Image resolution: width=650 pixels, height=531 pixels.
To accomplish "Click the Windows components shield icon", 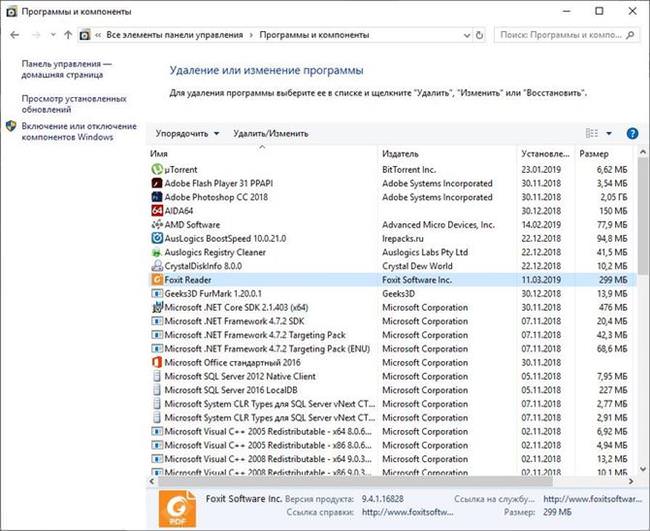I will click(11, 126).
